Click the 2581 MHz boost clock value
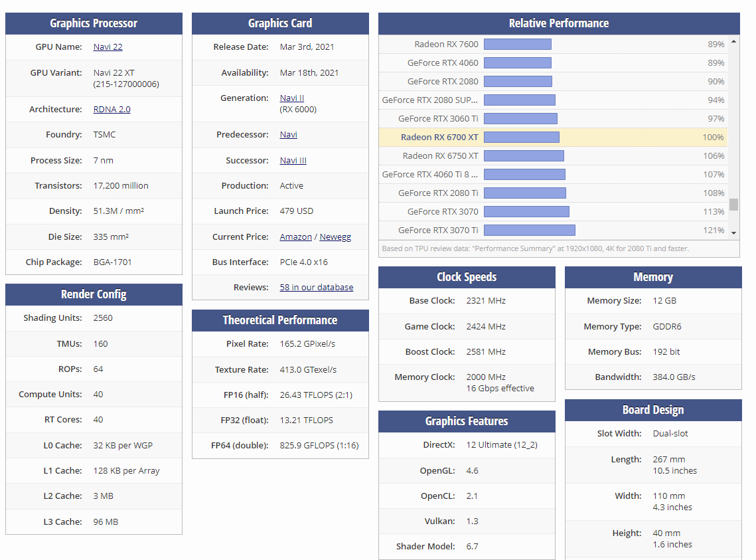Screen dimensions: 756x560 [486, 352]
